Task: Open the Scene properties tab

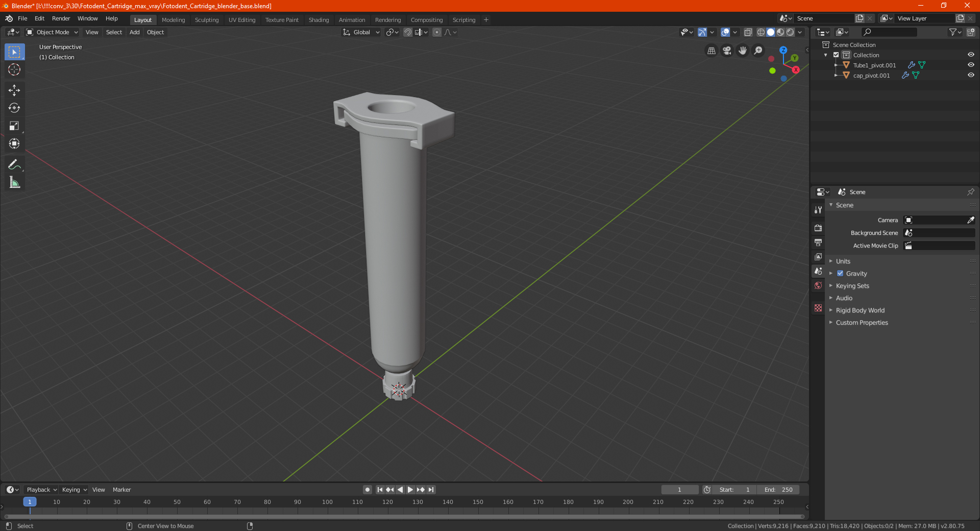Action: (x=818, y=271)
